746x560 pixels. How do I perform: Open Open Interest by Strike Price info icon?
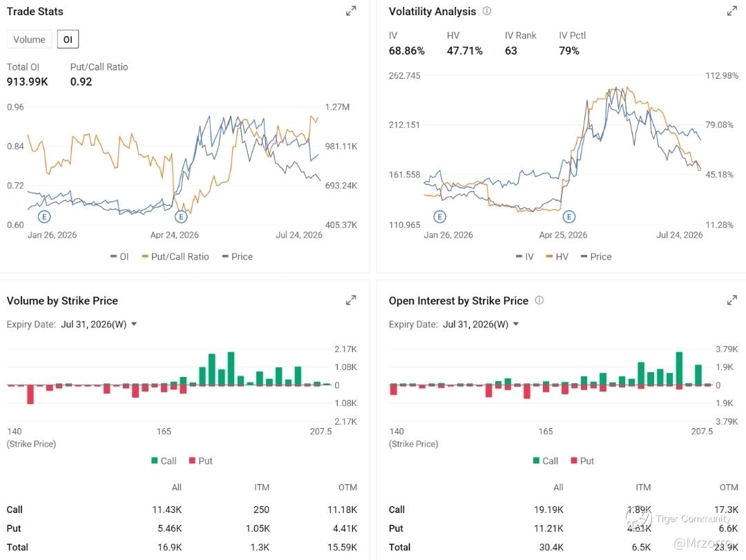click(539, 300)
